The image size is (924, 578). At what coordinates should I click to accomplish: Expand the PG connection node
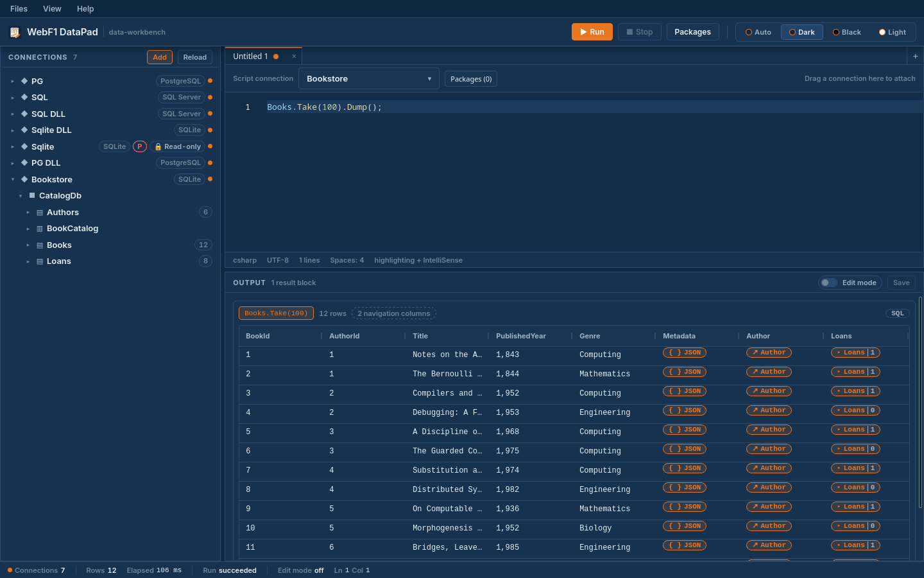click(x=12, y=82)
